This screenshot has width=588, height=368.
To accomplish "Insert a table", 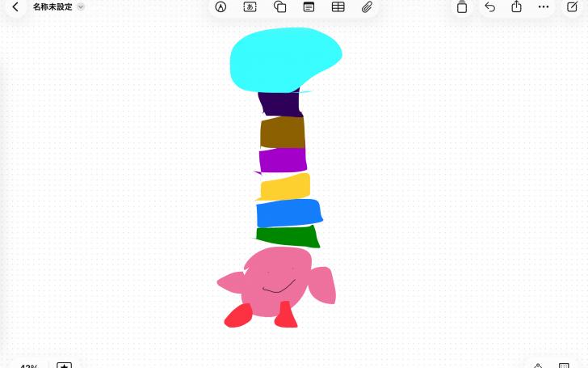I will point(338,6).
